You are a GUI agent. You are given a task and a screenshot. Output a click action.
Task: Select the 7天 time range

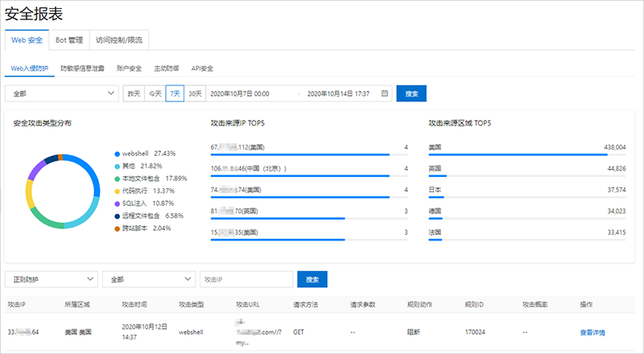click(x=175, y=93)
